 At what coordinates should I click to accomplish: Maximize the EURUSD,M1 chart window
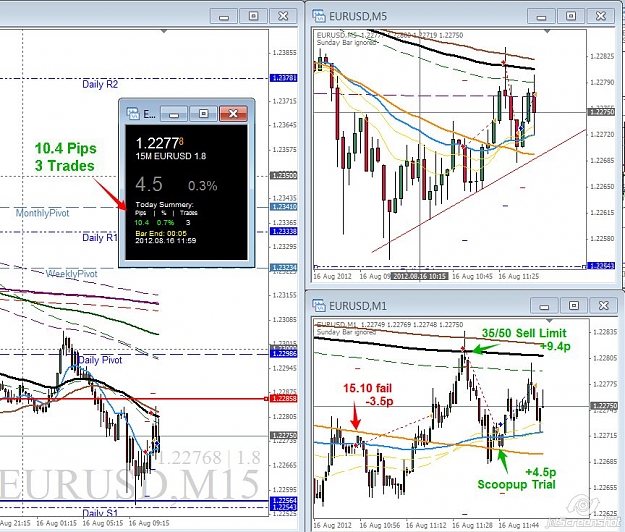tap(574, 306)
